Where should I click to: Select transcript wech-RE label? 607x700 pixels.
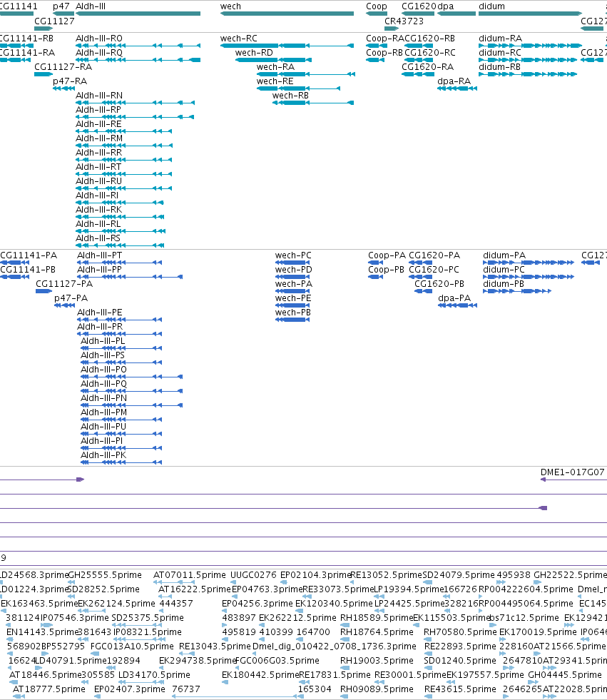275,81
